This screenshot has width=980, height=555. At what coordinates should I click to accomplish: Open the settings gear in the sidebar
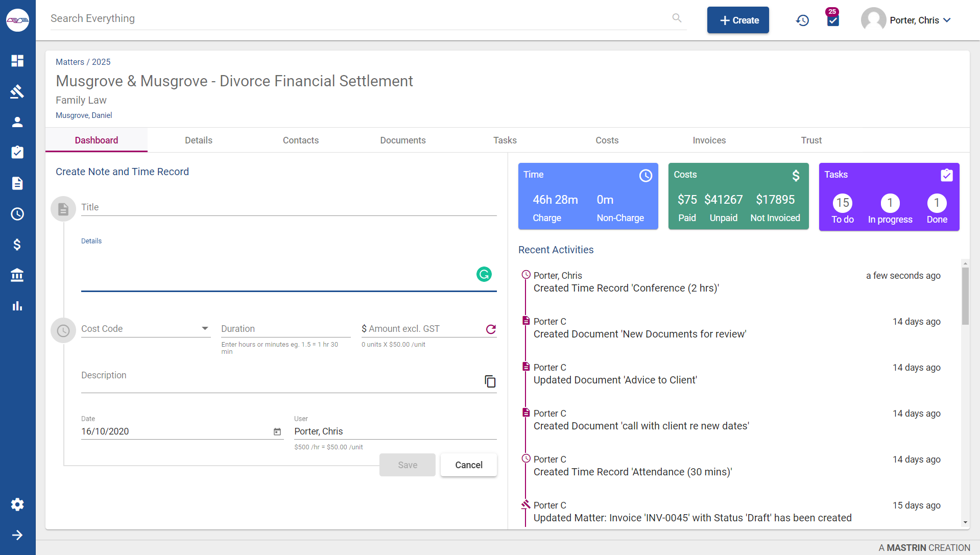pyautogui.click(x=17, y=504)
